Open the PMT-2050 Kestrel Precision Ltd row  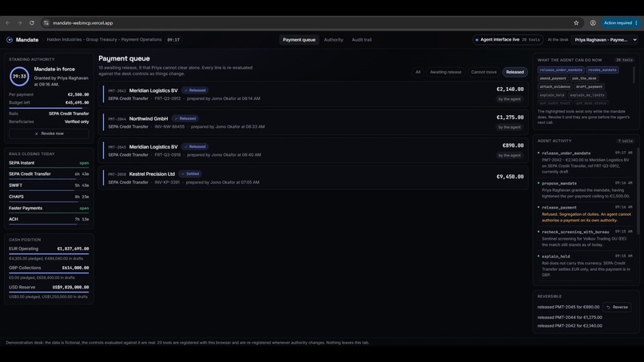[313, 178]
